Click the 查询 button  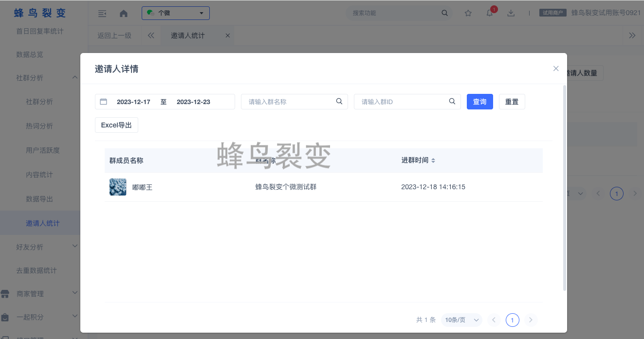[479, 102]
